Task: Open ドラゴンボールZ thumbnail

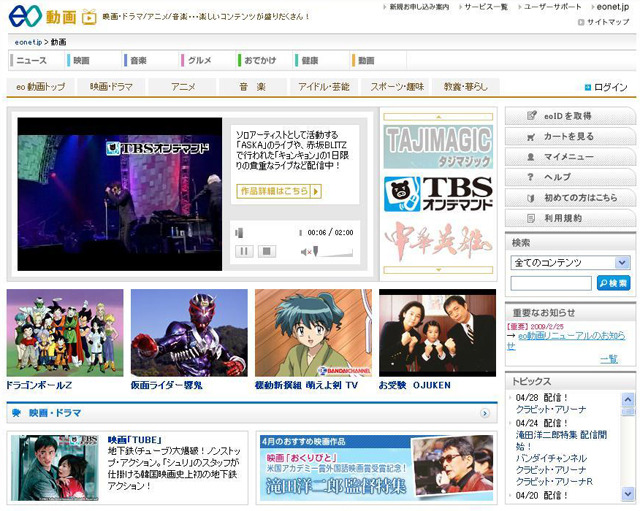Action: pos(65,333)
